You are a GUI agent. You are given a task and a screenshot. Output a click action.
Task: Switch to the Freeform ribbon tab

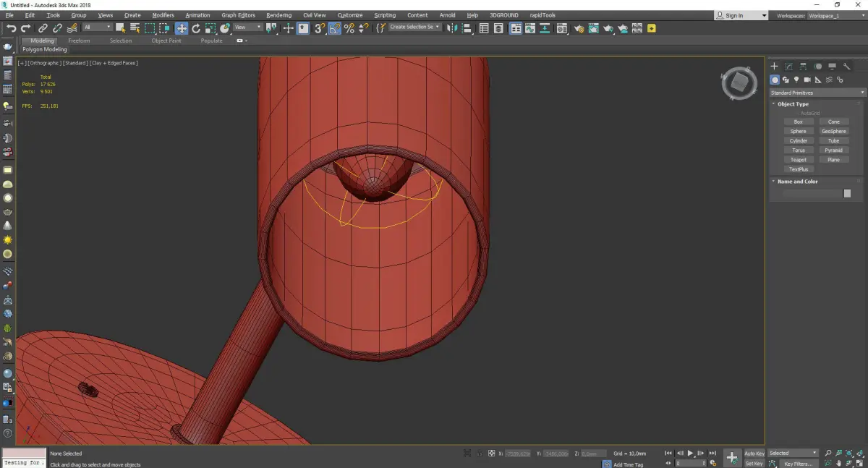79,41
